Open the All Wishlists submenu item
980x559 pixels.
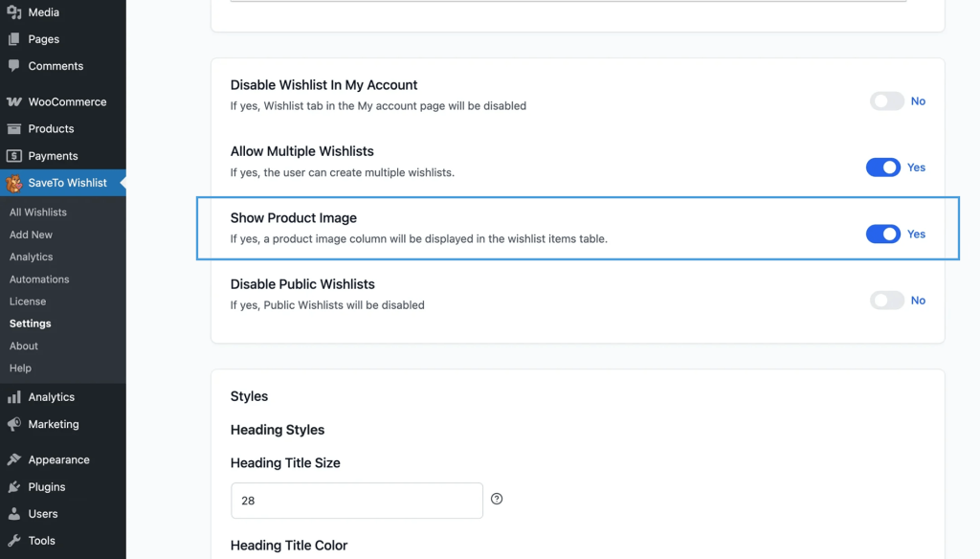(x=38, y=212)
